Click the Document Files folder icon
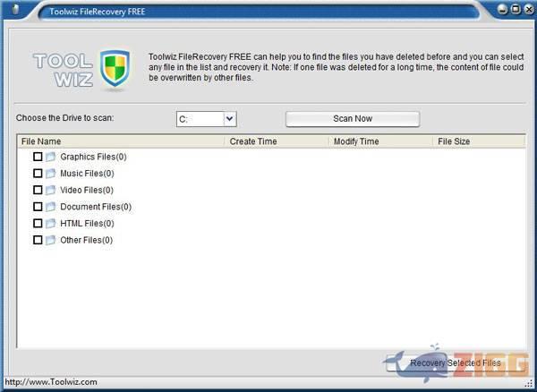The width and height of the screenshot is (537, 392). 50,207
